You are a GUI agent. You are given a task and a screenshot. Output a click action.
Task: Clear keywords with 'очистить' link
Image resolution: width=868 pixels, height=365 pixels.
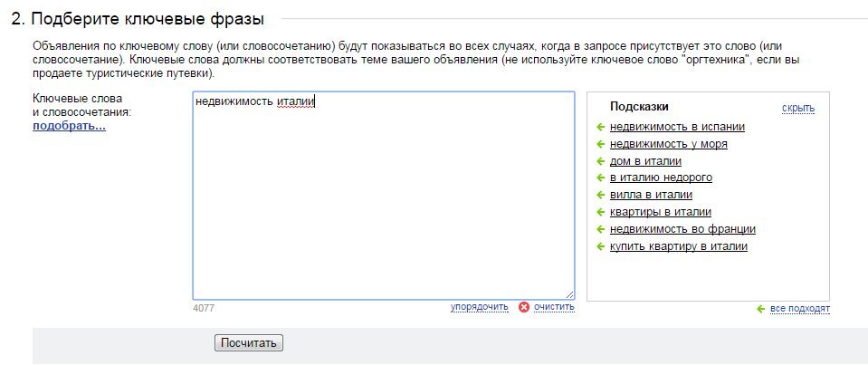554,307
